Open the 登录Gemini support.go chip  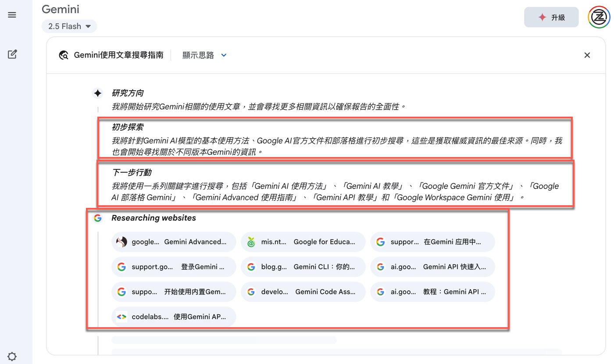click(174, 267)
